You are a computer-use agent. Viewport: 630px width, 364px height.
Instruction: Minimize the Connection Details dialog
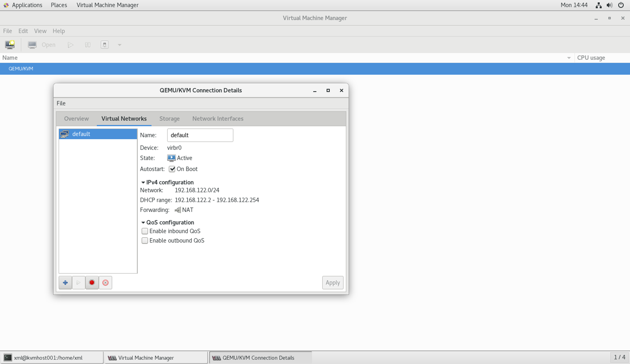click(315, 91)
